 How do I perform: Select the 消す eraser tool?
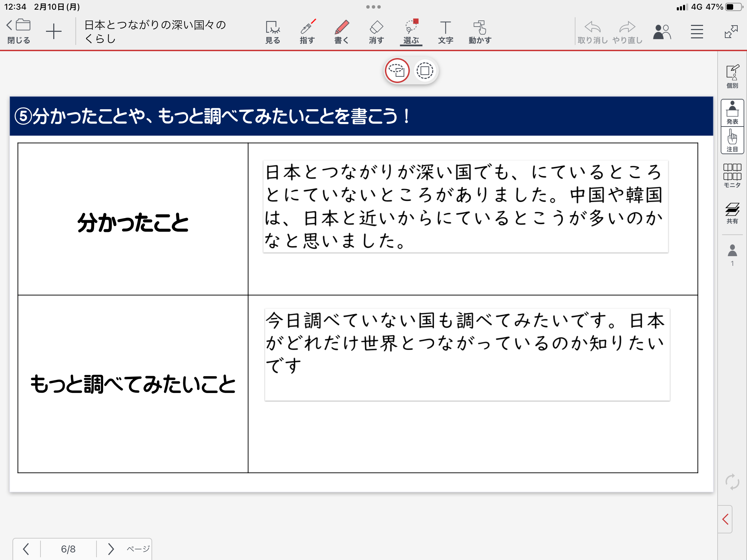coord(376,32)
